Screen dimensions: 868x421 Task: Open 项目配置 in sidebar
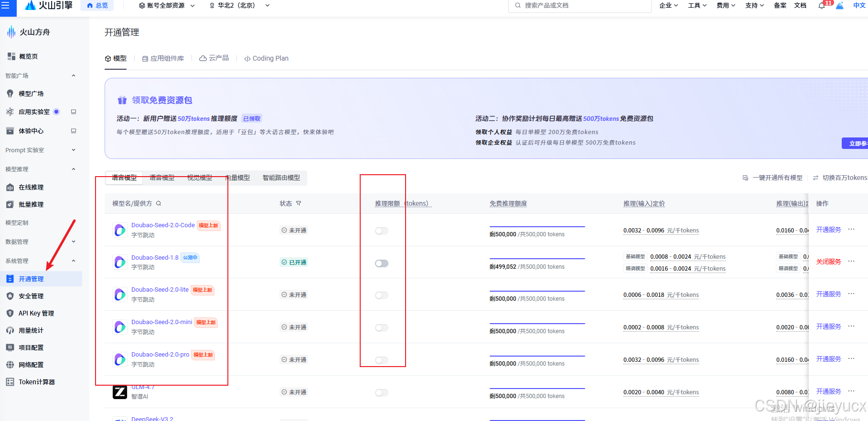31,347
